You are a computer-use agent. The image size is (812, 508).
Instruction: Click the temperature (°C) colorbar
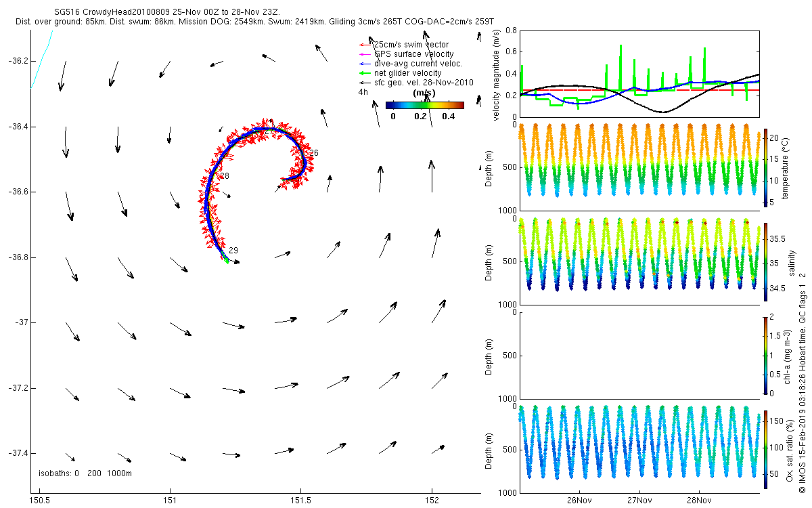tap(765, 167)
